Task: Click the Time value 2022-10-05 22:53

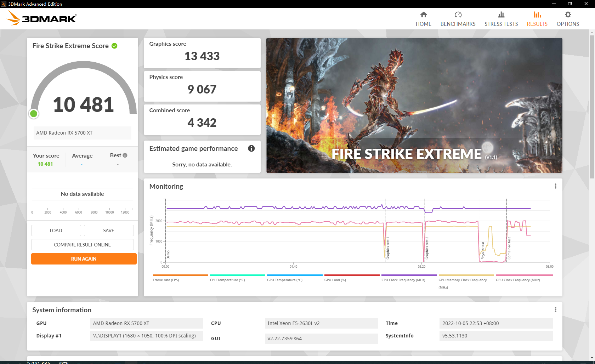Action: click(x=496, y=323)
